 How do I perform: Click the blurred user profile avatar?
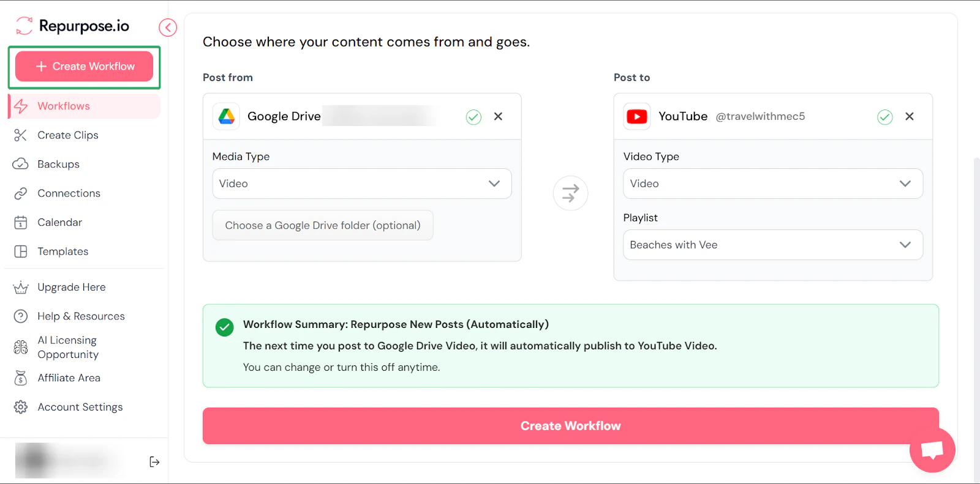coord(34,461)
